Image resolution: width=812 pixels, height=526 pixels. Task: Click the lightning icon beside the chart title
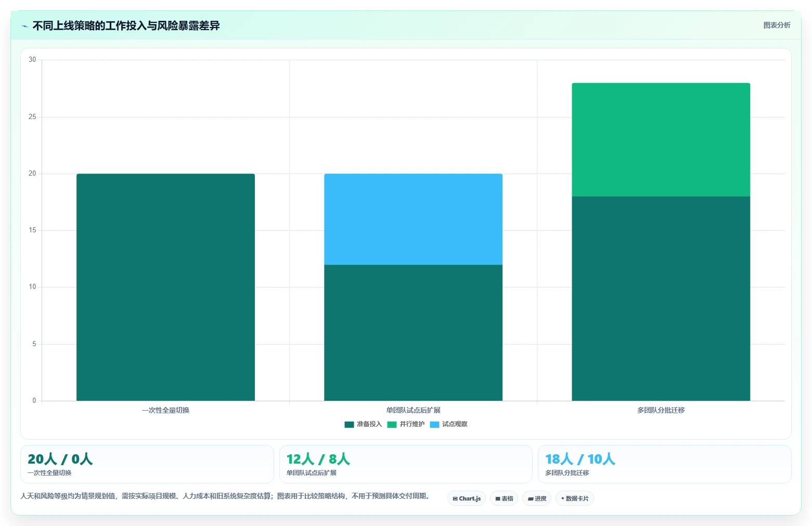pyautogui.click(x=24, y=26)
